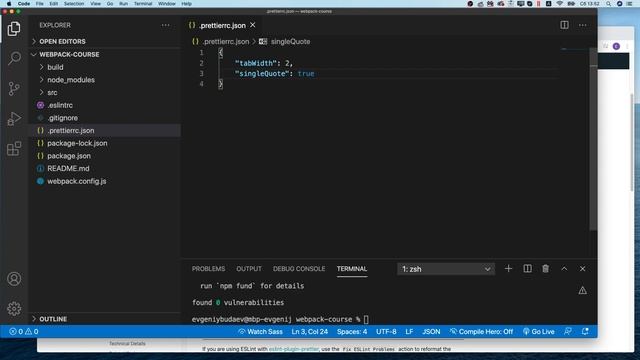Open the Search view in activity bar
The width and height of the screenshot is (640, 360).
[14, 58]
